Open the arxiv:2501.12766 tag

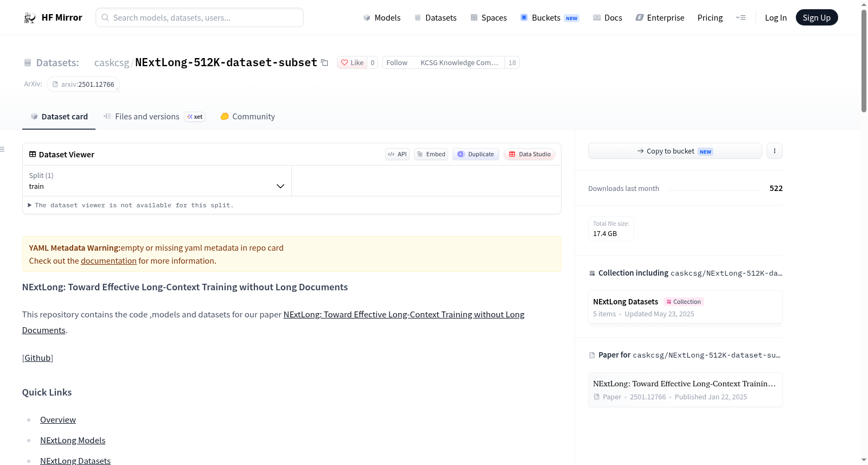(x=83, y=84)
